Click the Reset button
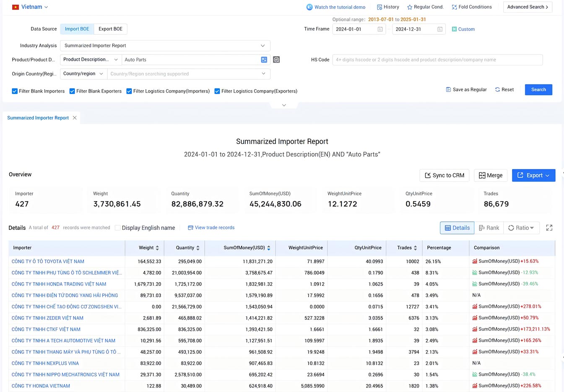 click(x=504, y=90)
